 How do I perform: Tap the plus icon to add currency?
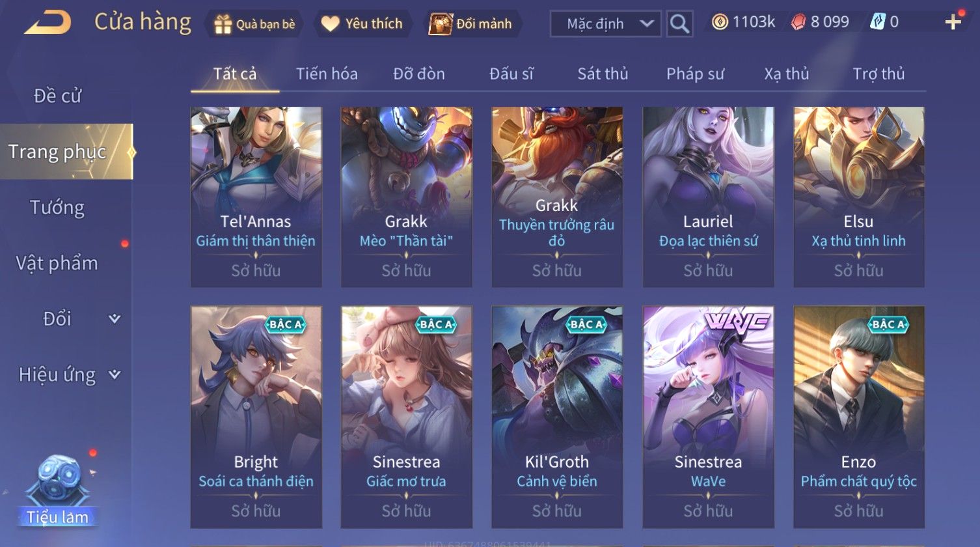953,23
